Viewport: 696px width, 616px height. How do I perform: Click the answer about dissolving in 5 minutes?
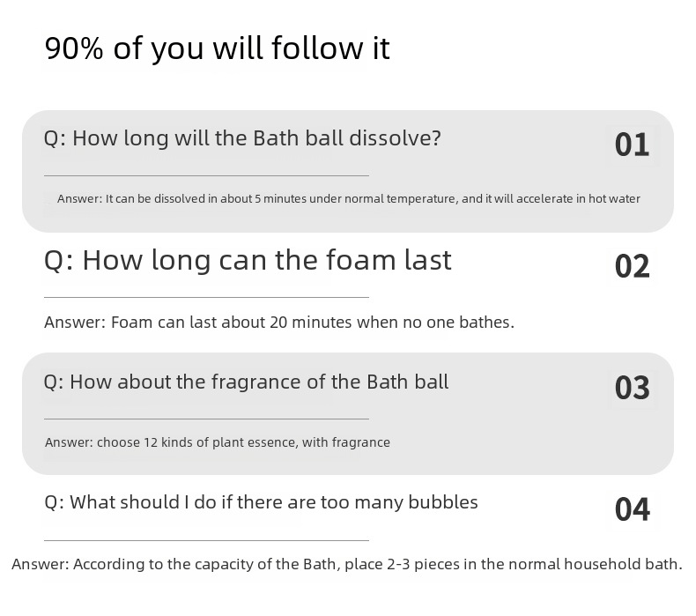[x=348, y=198]
